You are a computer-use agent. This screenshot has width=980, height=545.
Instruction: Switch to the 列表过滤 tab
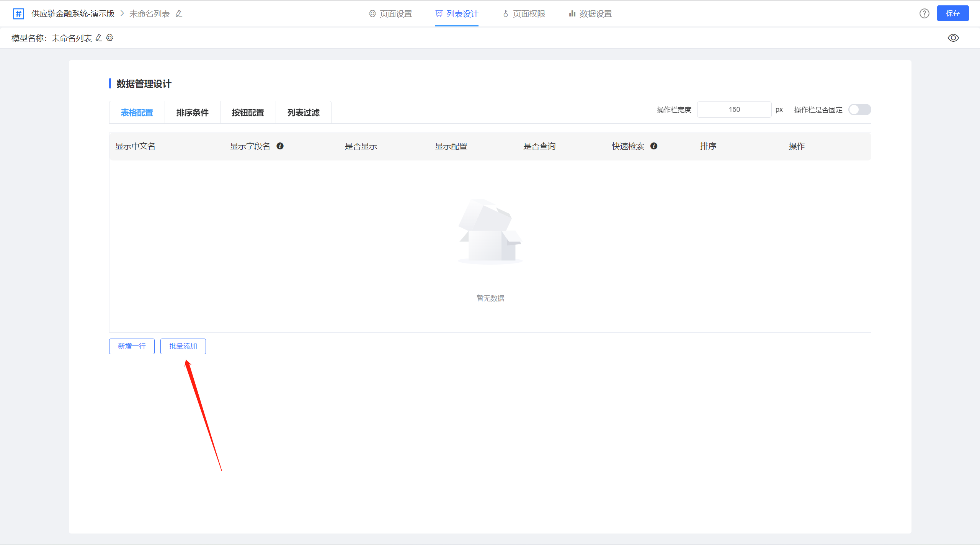click(303, 112)
